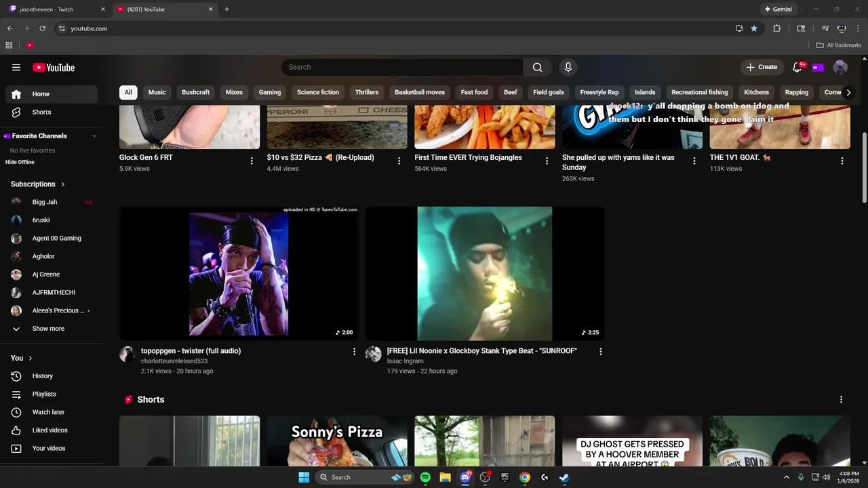The image size is (868, 488).
Task: Open Playlists in sidebar
Action: (52, 394)
